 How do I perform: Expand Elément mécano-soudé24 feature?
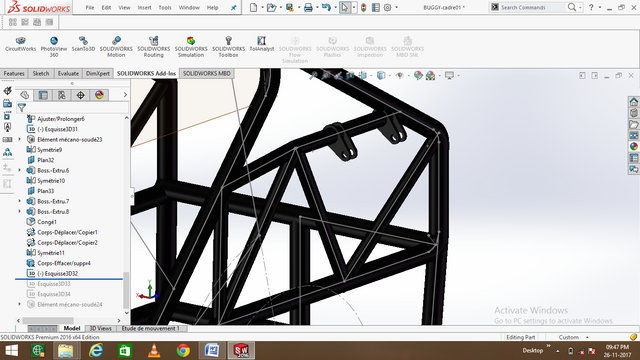pyautogui.click(x=19, y=304)
